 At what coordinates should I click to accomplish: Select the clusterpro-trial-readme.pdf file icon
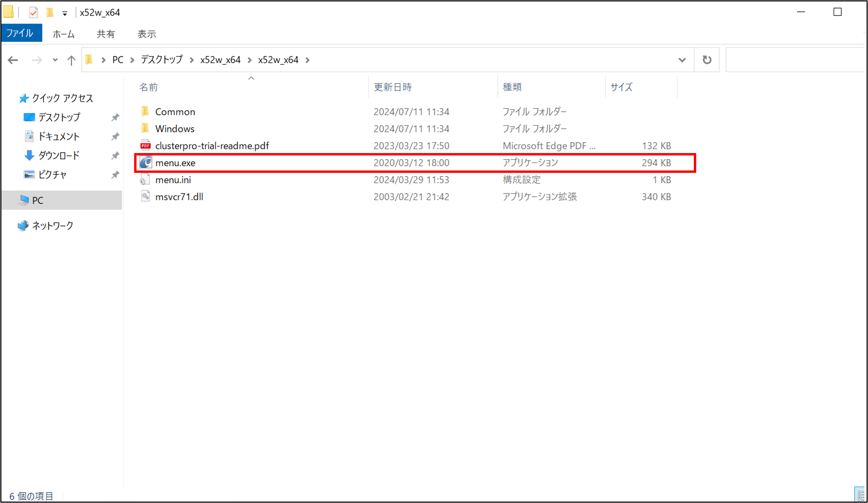pyautogui.click(x=145, y=146)
